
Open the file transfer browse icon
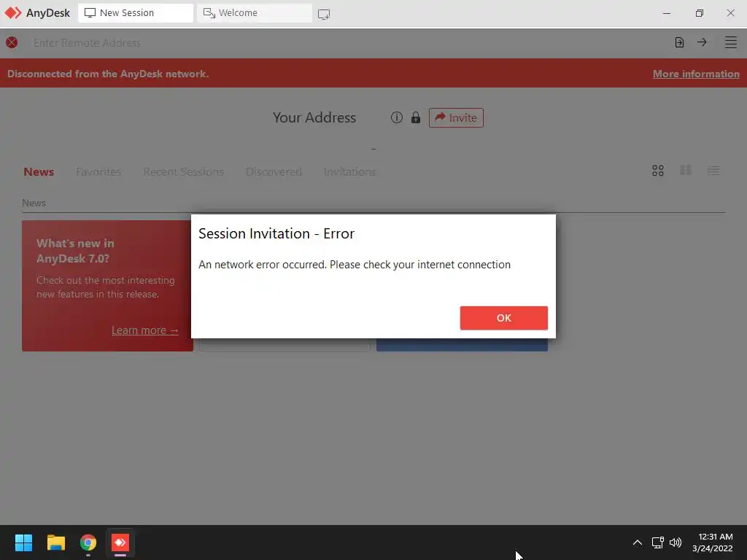pyautogui.click(x=679, y=42)
